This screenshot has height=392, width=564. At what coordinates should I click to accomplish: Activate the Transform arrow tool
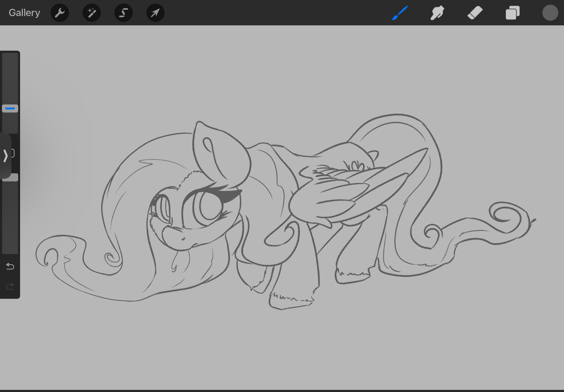click(x=155, y=13)
